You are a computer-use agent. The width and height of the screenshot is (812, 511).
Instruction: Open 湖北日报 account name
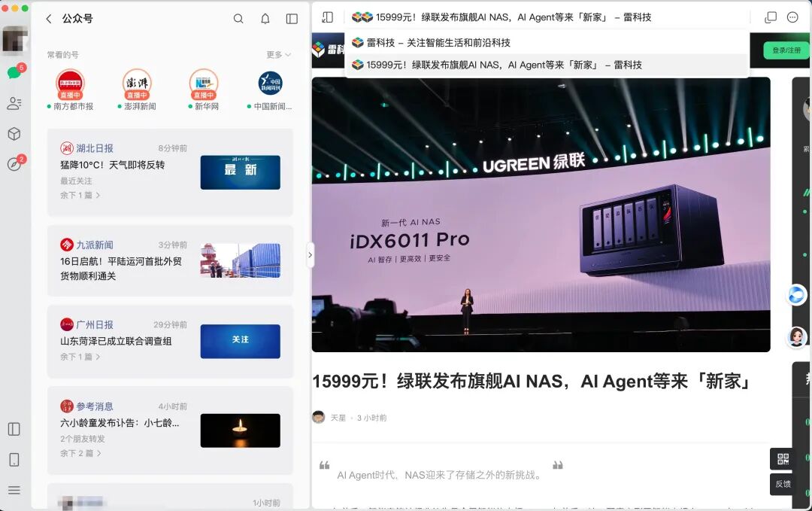coord(94,148)
